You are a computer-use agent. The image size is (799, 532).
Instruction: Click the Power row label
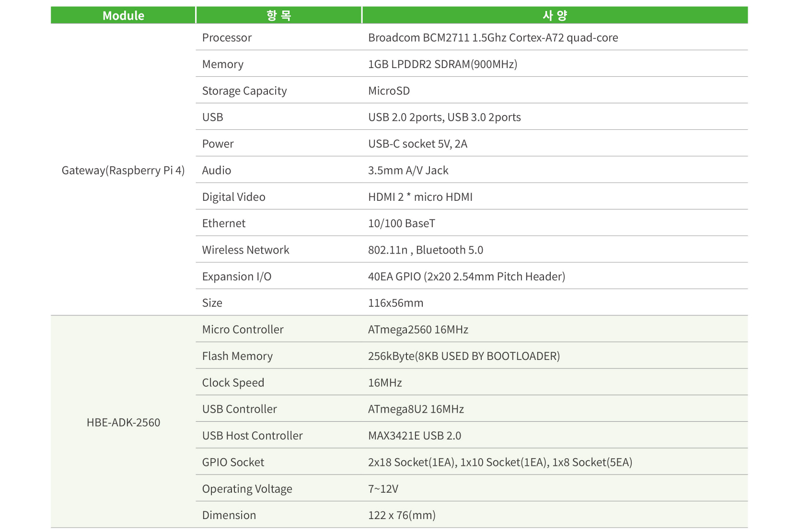point(218,144)
